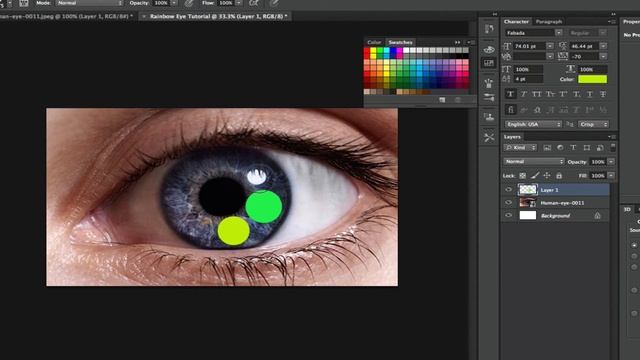This screenshot has width=640, height=360.
Task: Toggle standard ligatures fi icon
Action: (x=511, y=109)
